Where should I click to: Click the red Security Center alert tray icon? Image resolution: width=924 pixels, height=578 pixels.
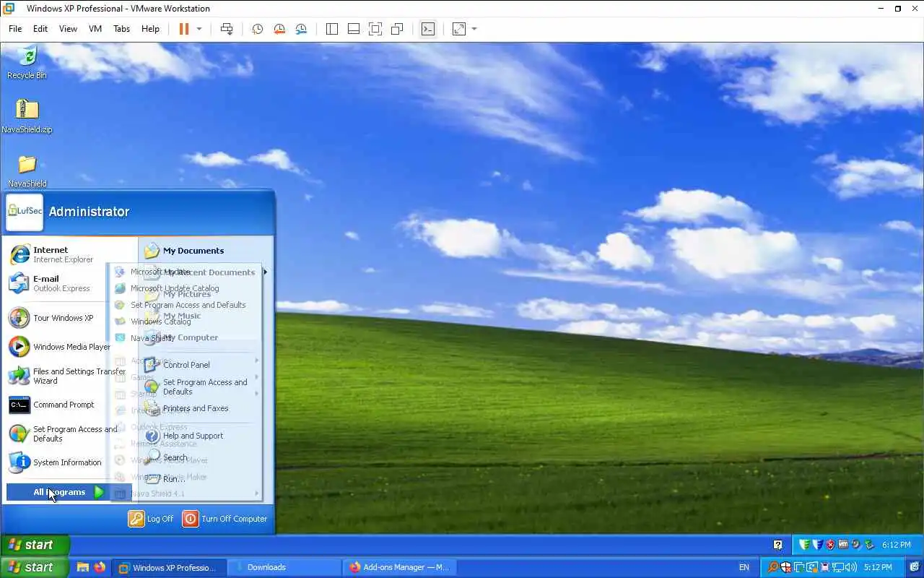pyautogui.click(x=830, y=545)
